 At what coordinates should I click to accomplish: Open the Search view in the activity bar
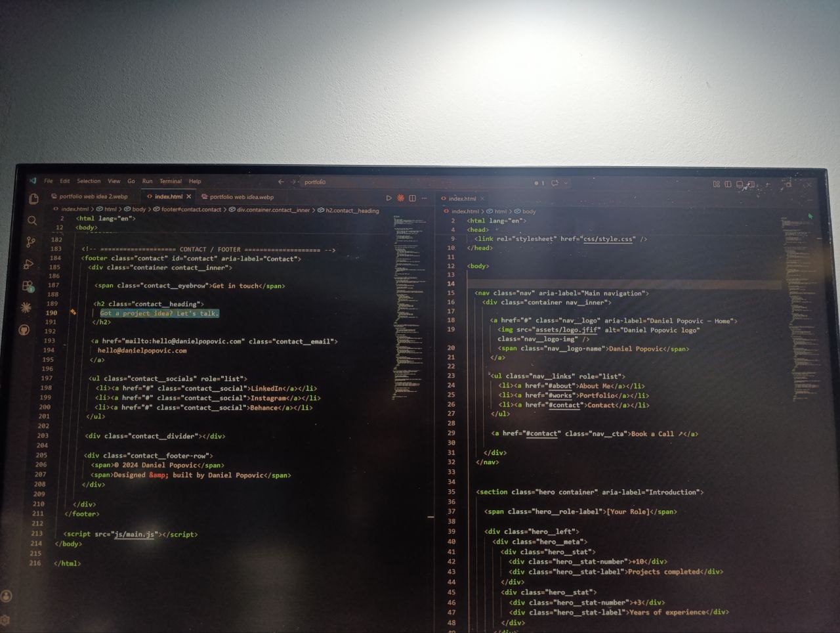tap(32, 221)
